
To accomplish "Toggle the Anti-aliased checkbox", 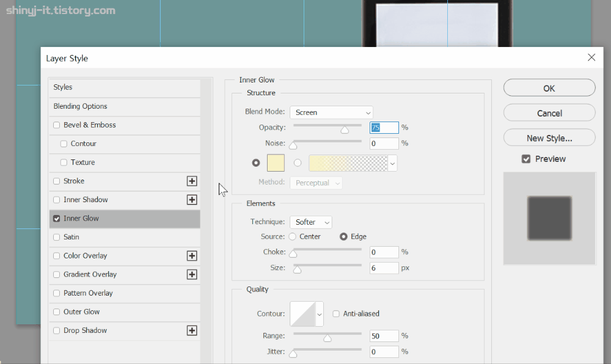I will click(x=336, y=314).
